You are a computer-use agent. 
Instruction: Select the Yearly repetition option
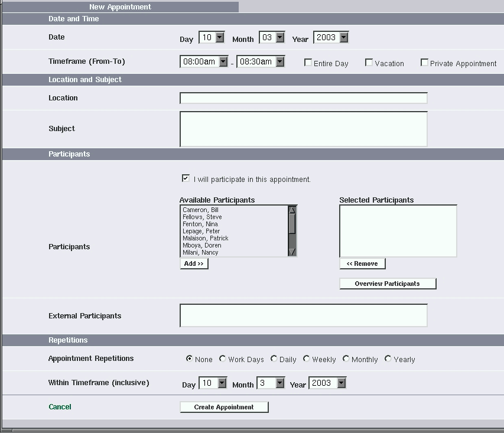coord(388,359)
